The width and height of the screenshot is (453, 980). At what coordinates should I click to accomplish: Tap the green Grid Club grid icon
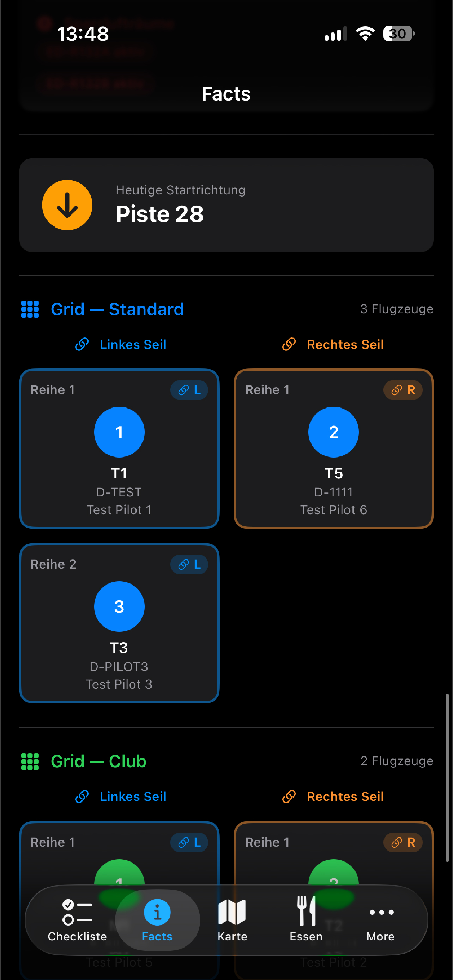click(x=30, y=761)
